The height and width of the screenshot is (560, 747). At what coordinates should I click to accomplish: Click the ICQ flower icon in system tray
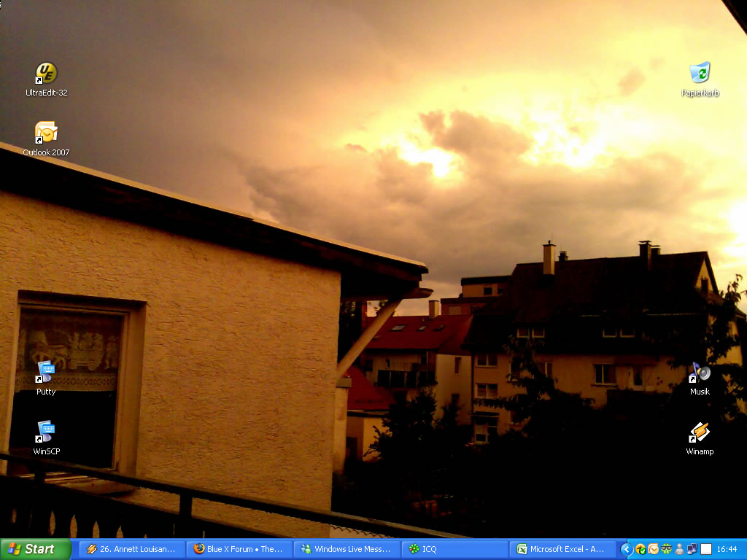click(x=665, y=549)
